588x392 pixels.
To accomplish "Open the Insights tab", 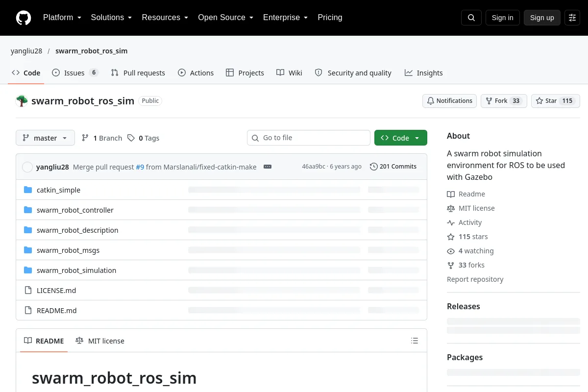I will pos(424,73).
